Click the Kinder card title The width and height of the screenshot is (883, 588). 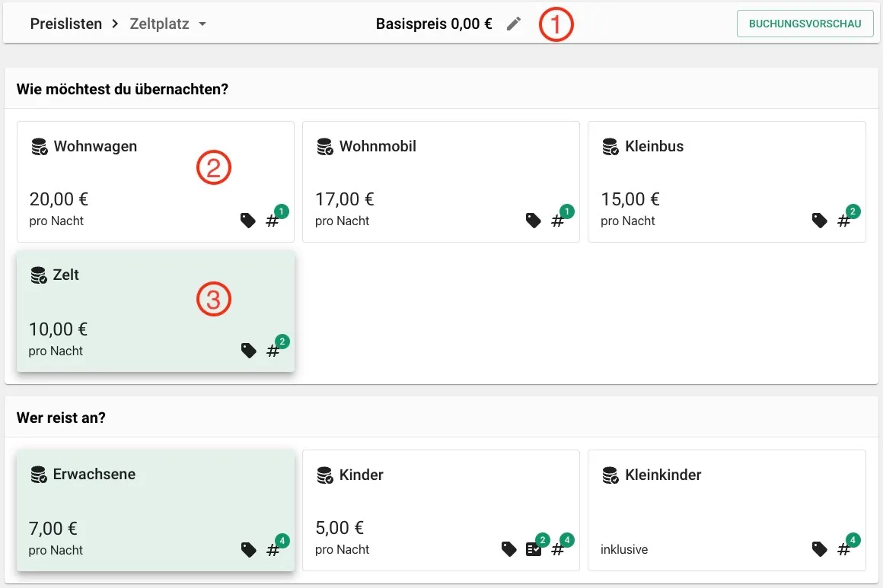[361, 475]
